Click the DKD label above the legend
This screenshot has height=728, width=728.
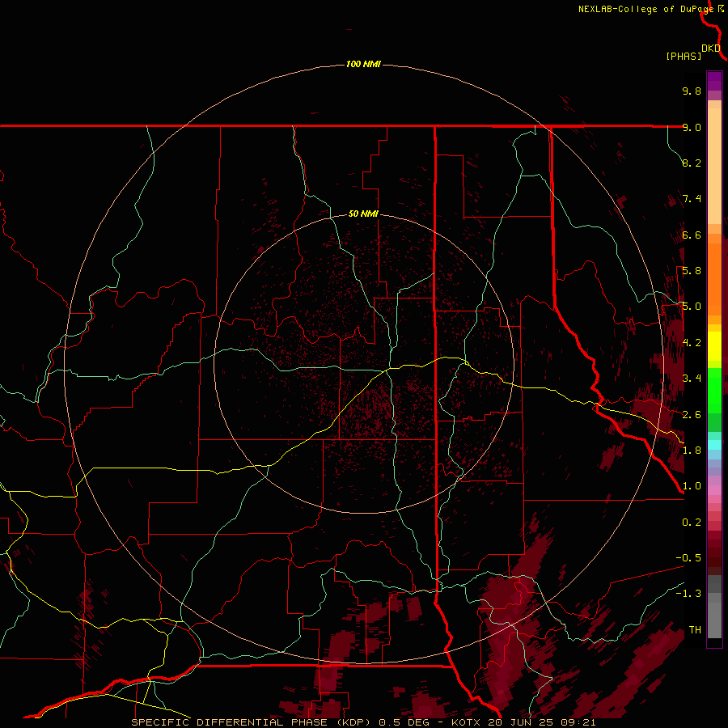[711, 49]
